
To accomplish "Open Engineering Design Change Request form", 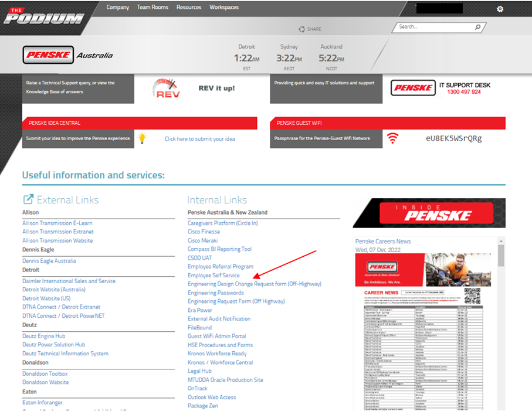I will [x=255, y=284].
